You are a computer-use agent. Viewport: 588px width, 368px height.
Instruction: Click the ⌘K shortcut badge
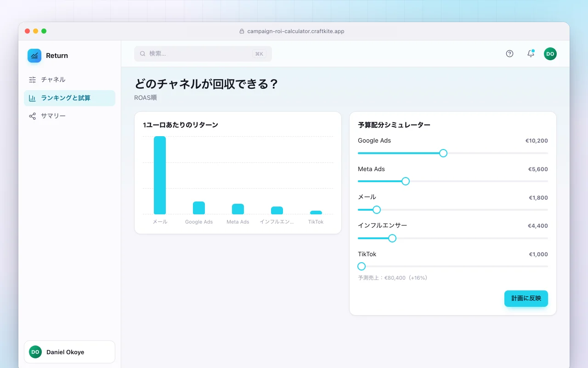(259, 54)
